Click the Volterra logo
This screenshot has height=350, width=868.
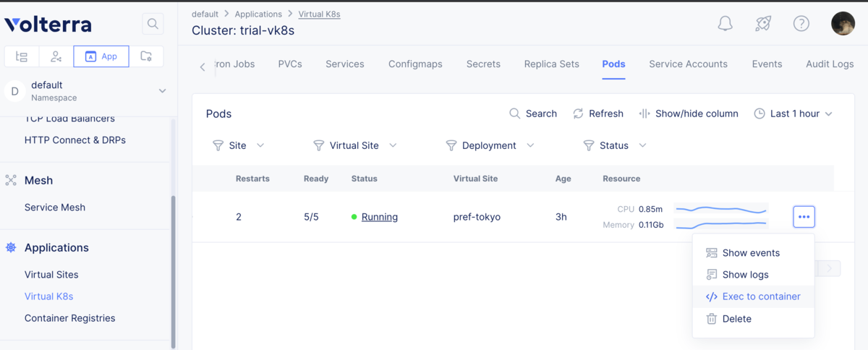point(48,25)
